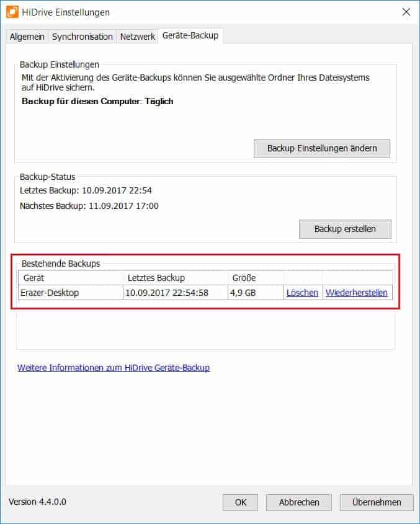Select the Erazer-Desktop device cell
Image resolution: width=420 pixels, height=524 pixels.
(x=71, y=293)
